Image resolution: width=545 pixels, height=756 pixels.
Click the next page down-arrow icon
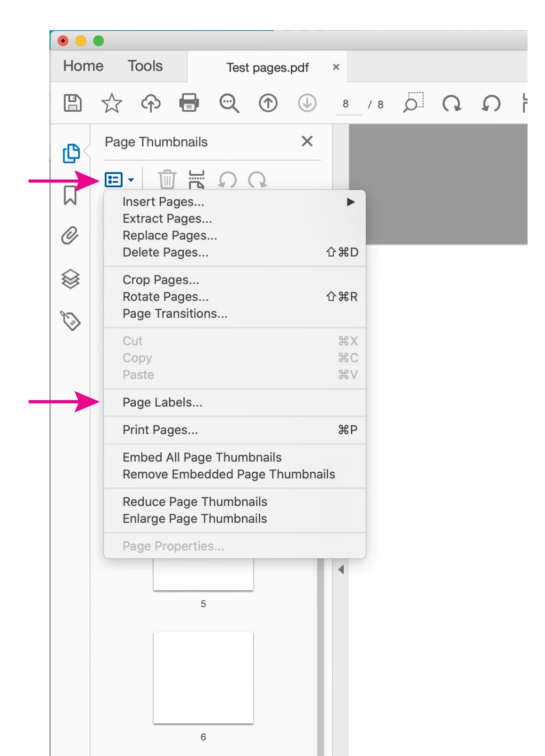(307, 103)
